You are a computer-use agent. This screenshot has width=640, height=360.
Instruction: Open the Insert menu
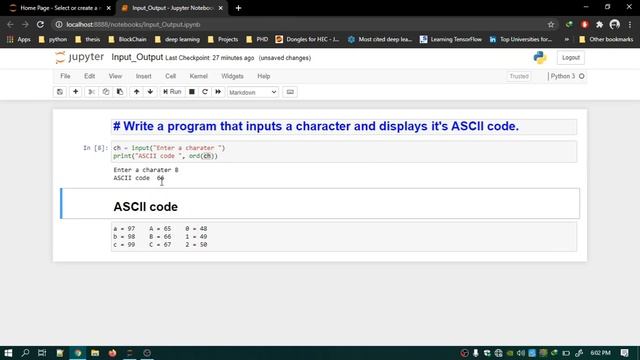[143, 76]
